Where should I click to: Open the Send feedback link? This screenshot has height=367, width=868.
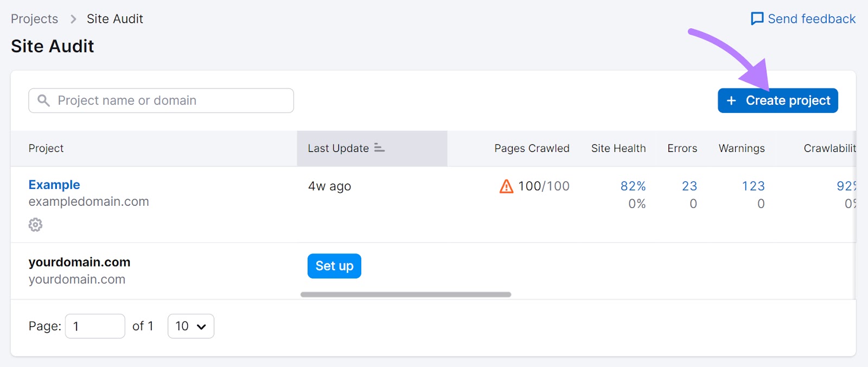[x=803, y=19]
